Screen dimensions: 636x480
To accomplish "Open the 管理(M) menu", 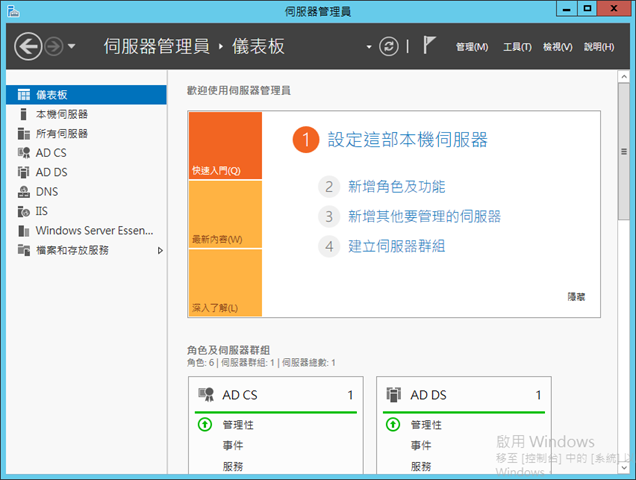I will 472,47.
